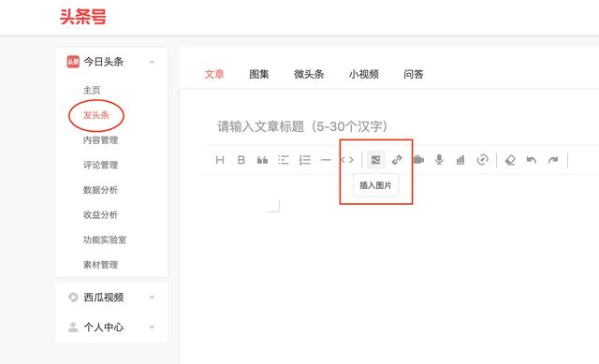Clear formatting with eraser icon
This screenshot has height=364, width=599.
click(x=510, y=160)
